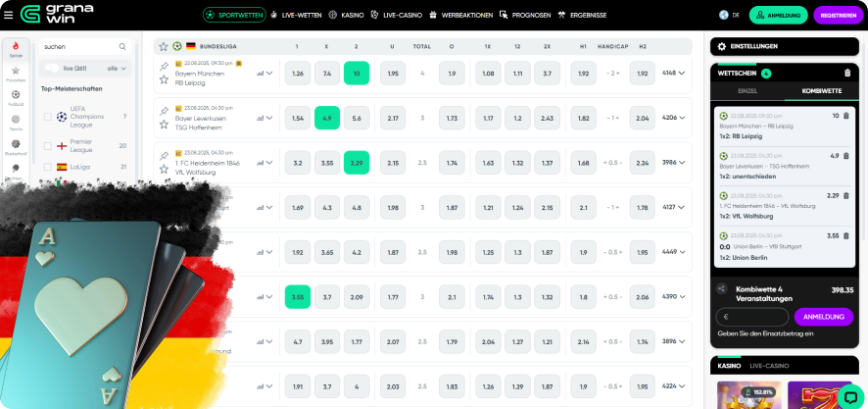This screenshot has height=409, width=868.
Task: Open the DE language selector
Action: click(x=732, y=15)
